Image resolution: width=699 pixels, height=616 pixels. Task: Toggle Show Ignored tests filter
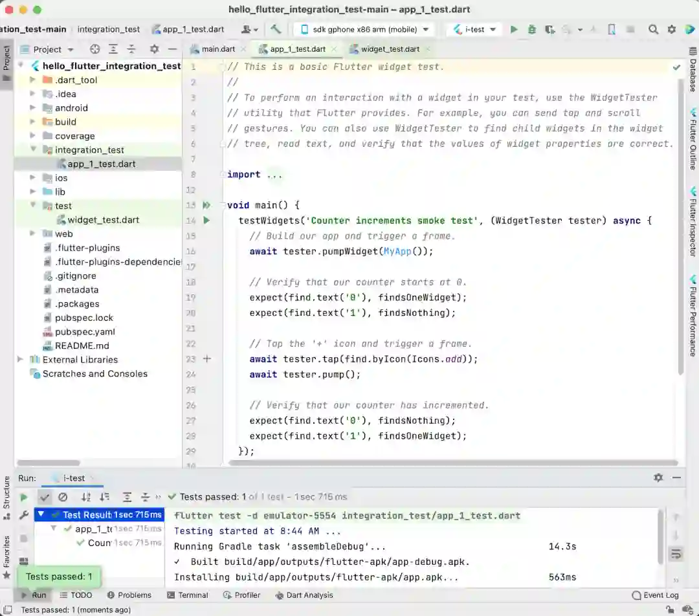point(63,497)
